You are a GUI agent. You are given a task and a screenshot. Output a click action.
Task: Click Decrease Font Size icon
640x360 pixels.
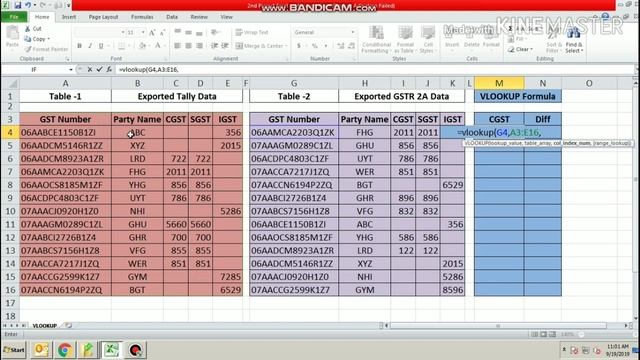click(x=162, y=32)
